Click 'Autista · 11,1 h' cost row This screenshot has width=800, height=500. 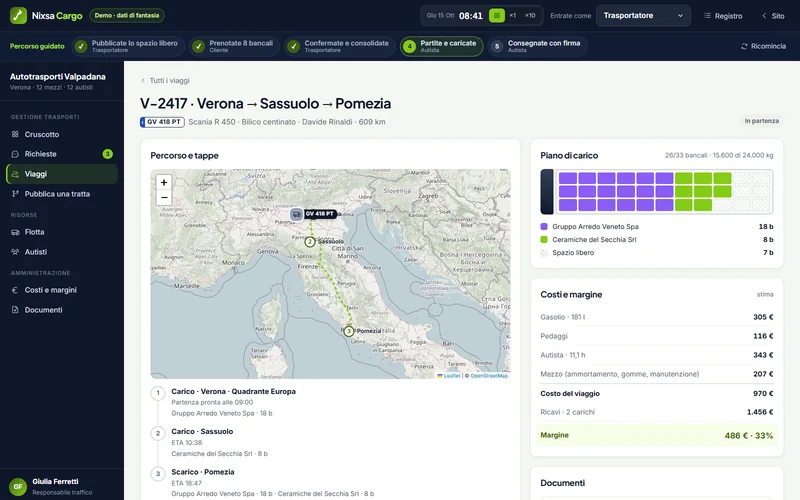pos(657,355)
